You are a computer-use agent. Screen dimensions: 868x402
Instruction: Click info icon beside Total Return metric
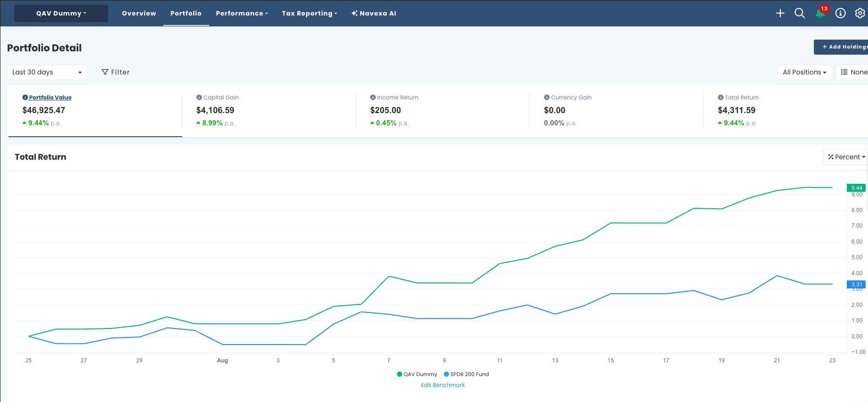(721, 98)
